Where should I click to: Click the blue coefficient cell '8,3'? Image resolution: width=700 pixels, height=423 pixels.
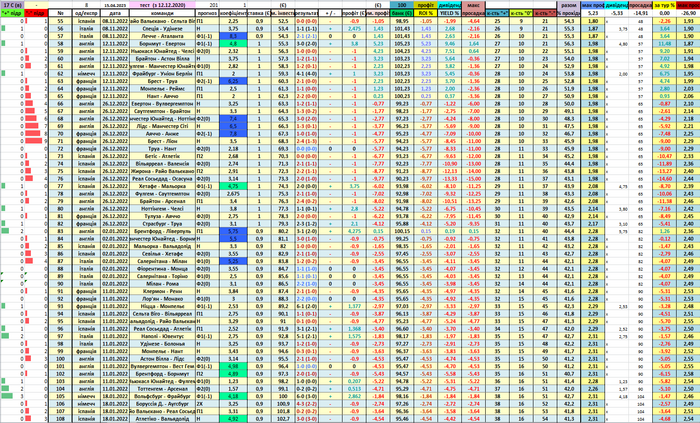233,36
